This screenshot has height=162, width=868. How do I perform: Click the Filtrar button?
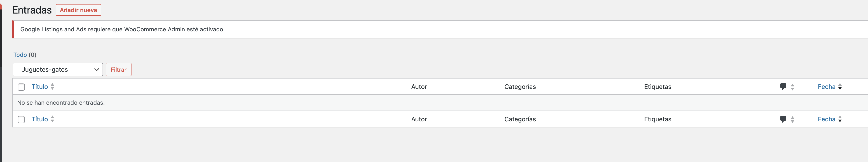pos(119,69)
